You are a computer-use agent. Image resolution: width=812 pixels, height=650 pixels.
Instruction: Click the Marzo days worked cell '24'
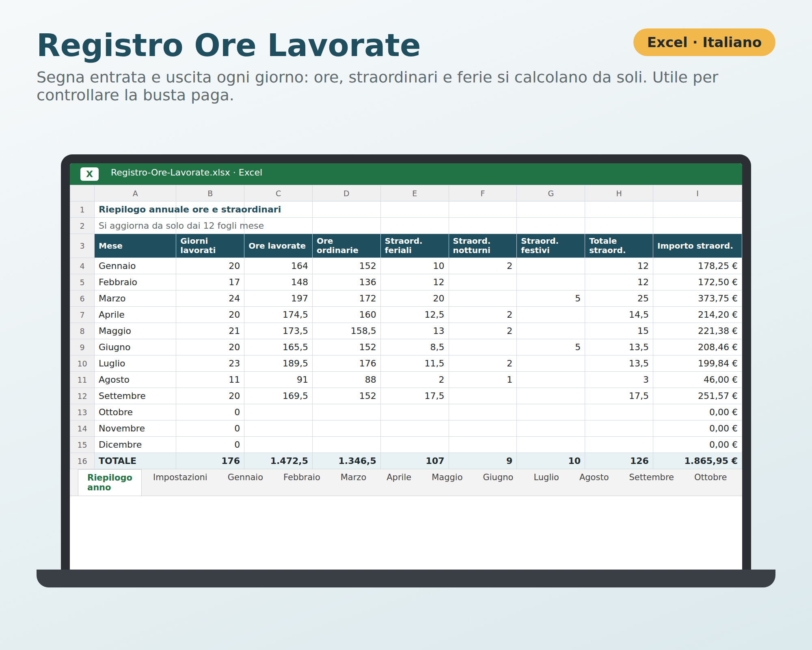210,299
